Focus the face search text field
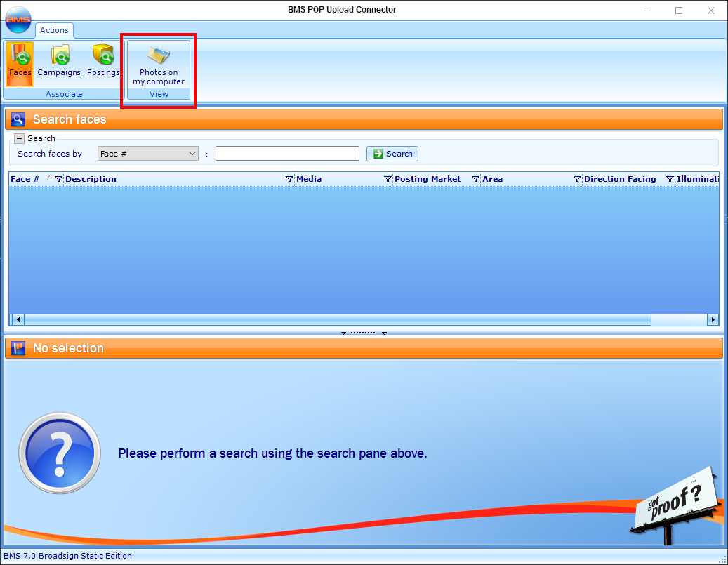 click(287, 154)
